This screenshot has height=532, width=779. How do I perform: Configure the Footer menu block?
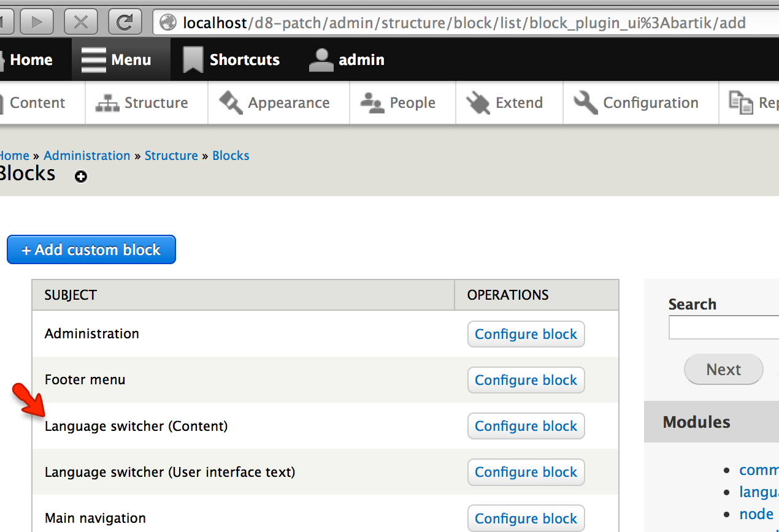click(x=526, y=380)
